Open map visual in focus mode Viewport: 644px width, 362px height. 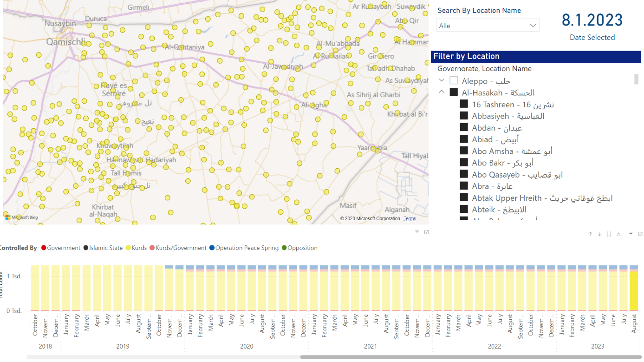(426, 232)
